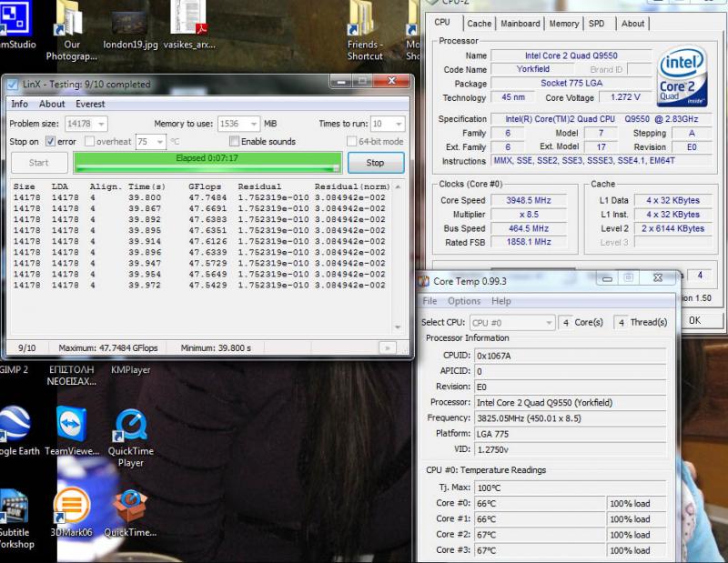Click the green Elapsed progress bar in LinX
Image resolution: width=728 pixels, height=563 pixels.
[x=207, y=163]
